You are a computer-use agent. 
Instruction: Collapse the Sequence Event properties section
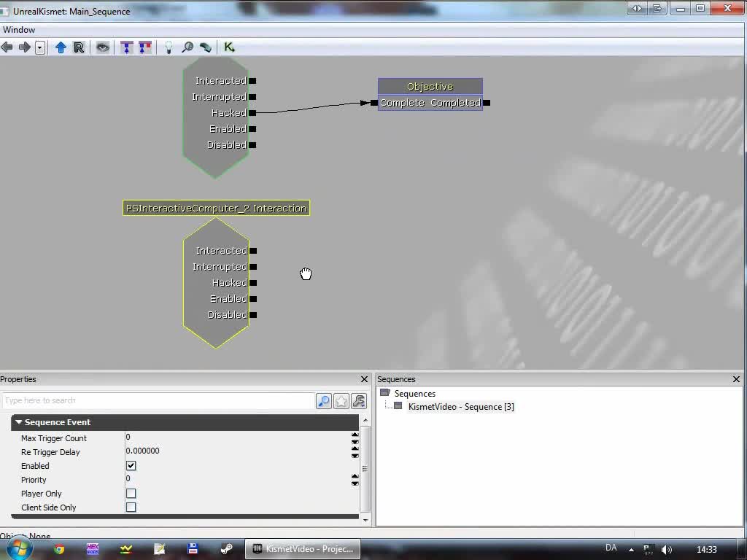[18, 422]
